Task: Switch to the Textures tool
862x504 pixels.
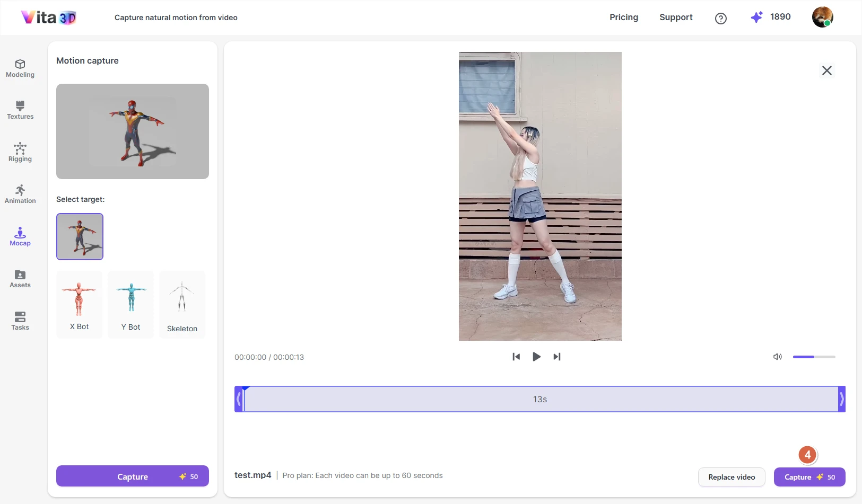Action: coord(20,110)
